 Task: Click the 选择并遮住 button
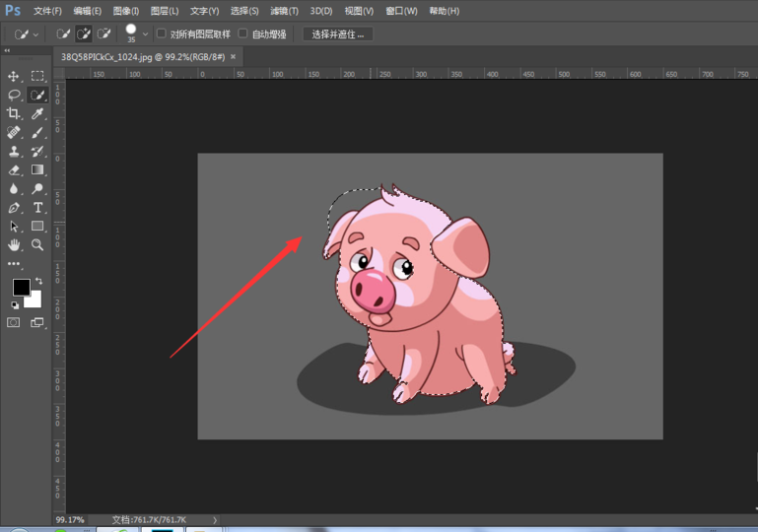[337, 33]
